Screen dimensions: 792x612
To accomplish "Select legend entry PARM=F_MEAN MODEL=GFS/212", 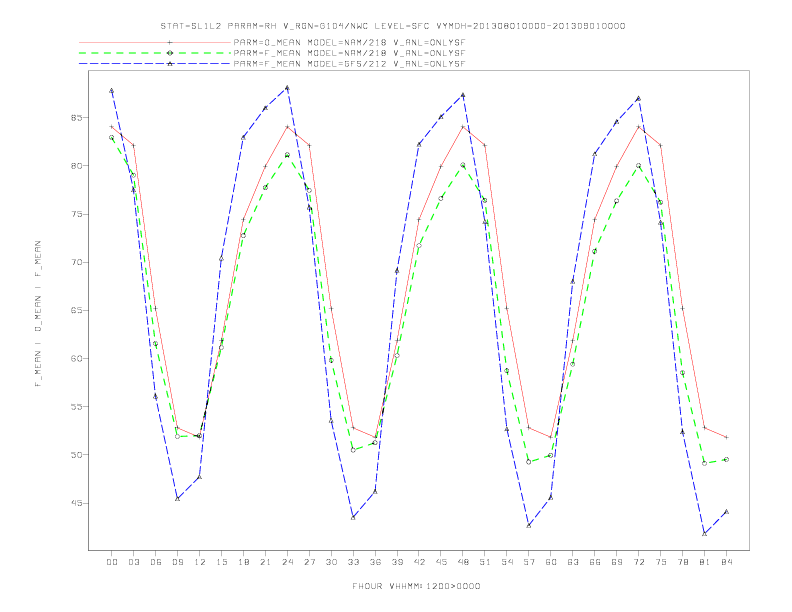I will click(x=349, y=64).
